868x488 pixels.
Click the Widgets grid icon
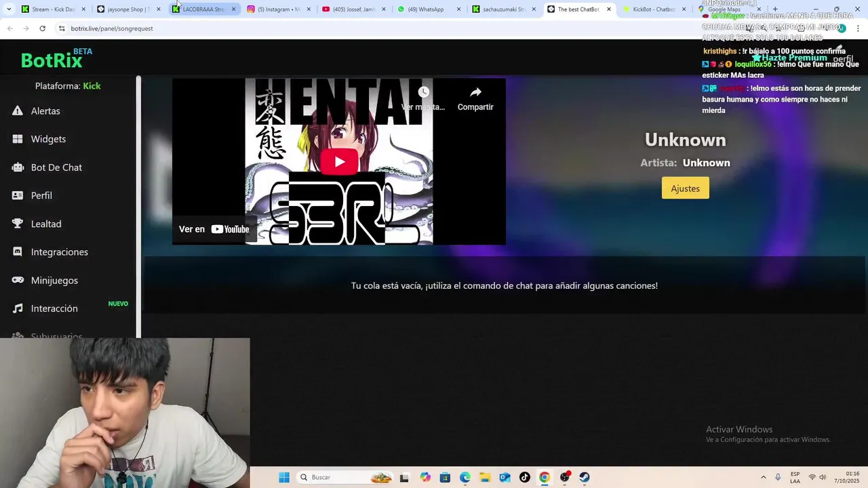[18, 139]
